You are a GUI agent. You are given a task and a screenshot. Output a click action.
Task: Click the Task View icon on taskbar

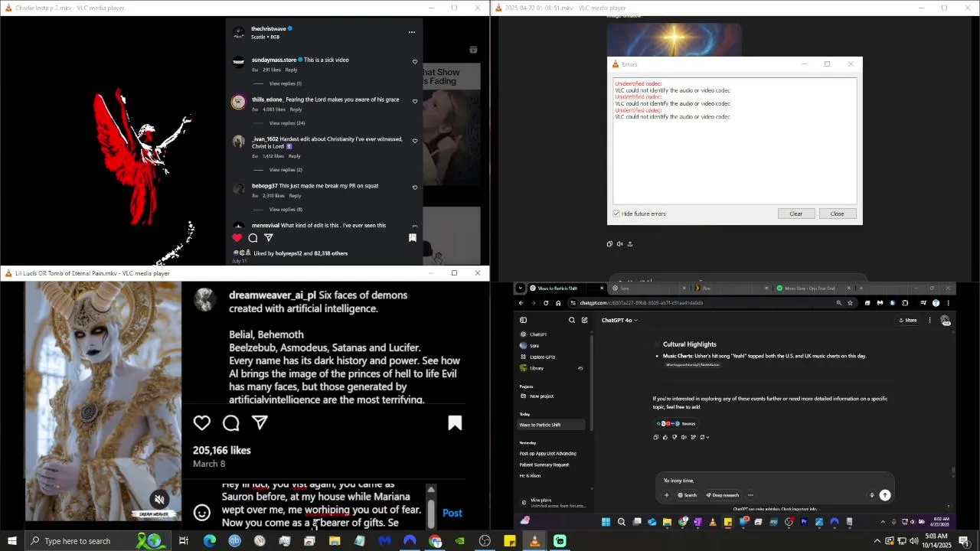click(x=184, y=541)
